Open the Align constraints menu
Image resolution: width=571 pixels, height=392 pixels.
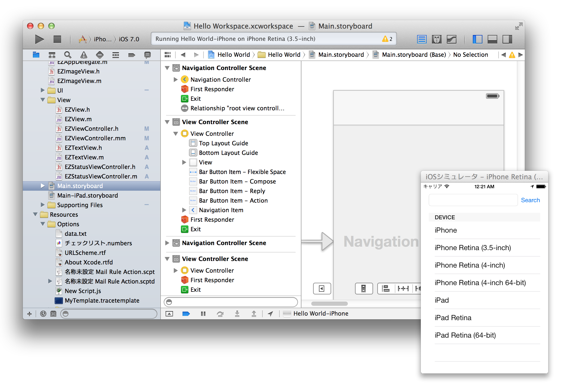386,288
